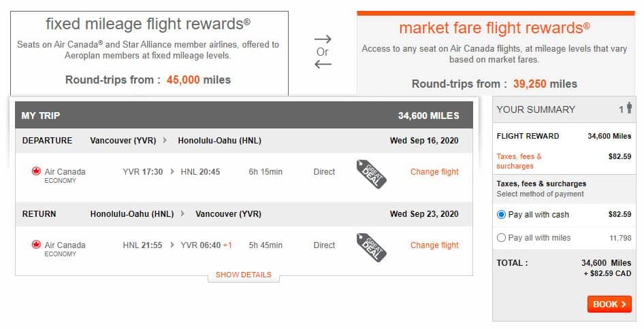Click the +1 next-day arrival indicator

pyautogui.click(x=228, y=245)
